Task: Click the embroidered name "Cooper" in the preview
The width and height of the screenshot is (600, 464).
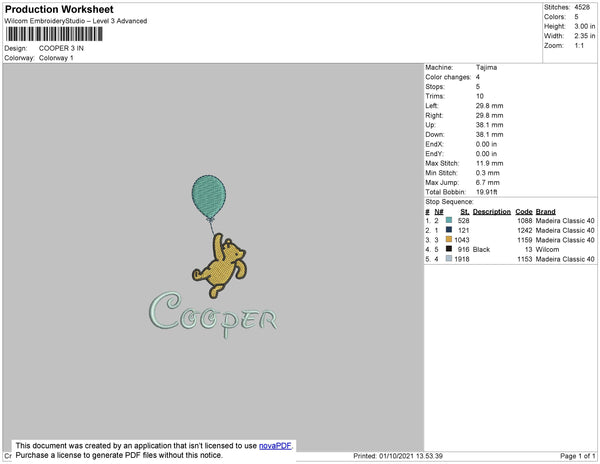Action: (213, 315)
